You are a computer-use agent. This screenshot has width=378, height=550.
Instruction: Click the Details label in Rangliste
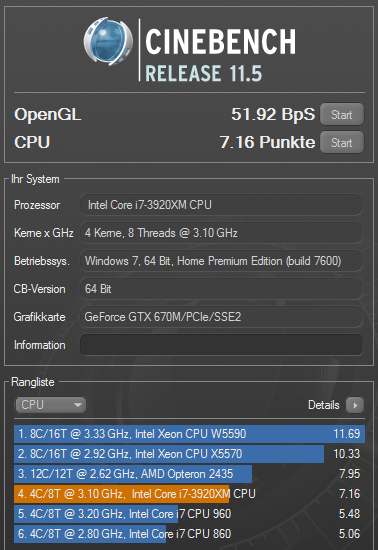(324, 405)
